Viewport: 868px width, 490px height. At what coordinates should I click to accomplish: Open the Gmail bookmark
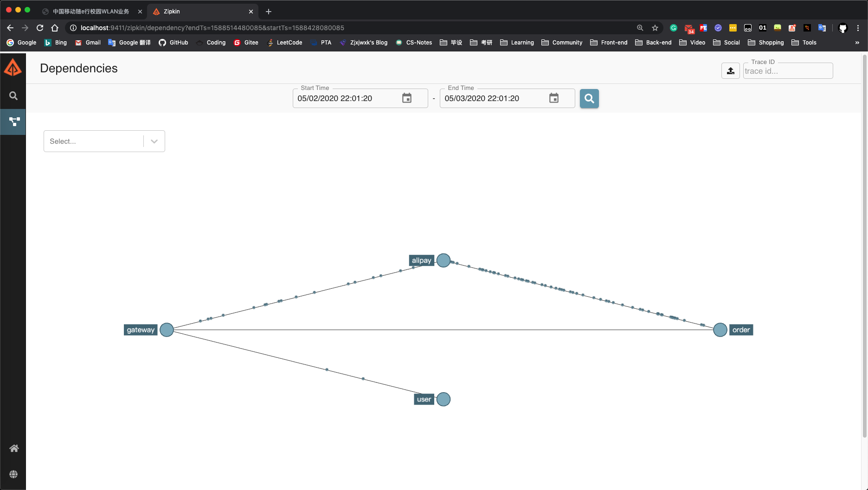click(x=88, y=42)
